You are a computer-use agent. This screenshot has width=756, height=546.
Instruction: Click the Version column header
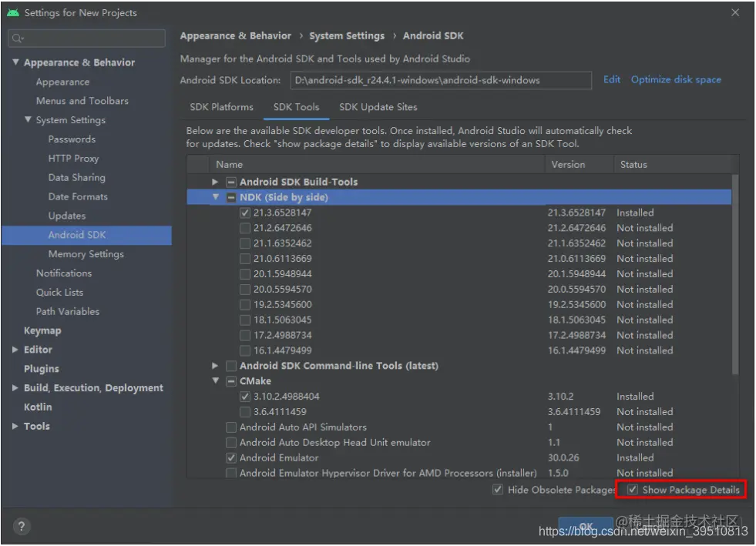point(580,164)
